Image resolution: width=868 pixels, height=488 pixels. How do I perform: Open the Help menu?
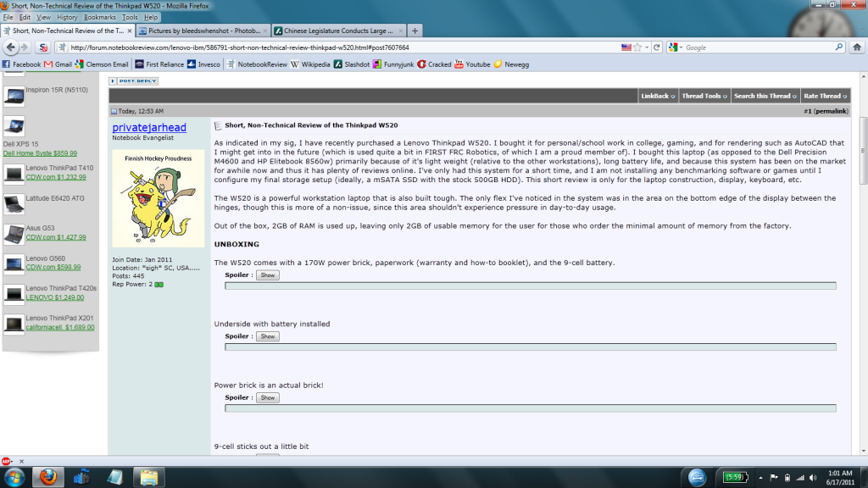click(x=151, y=17)
